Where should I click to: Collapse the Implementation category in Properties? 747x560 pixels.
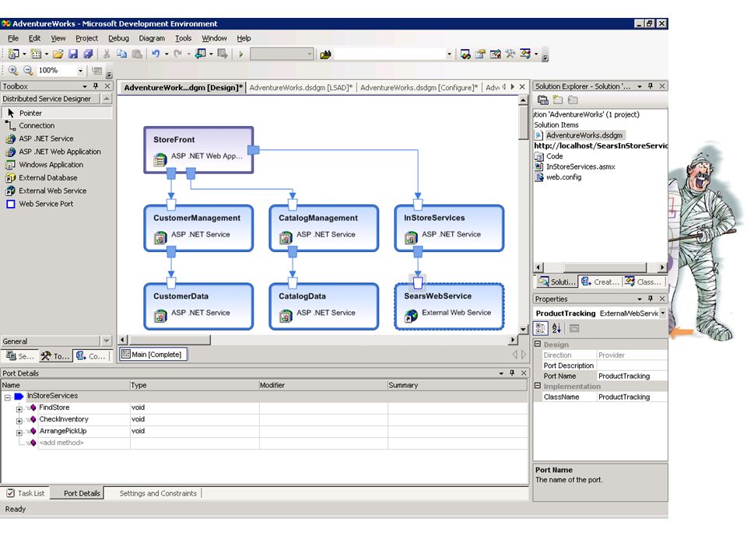538,386
